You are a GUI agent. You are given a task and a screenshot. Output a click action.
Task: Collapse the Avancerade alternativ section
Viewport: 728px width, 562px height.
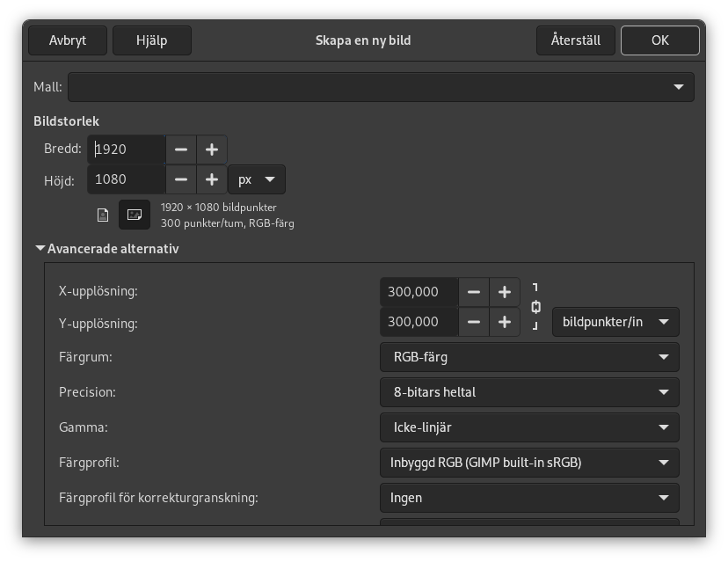click(40, 248)
